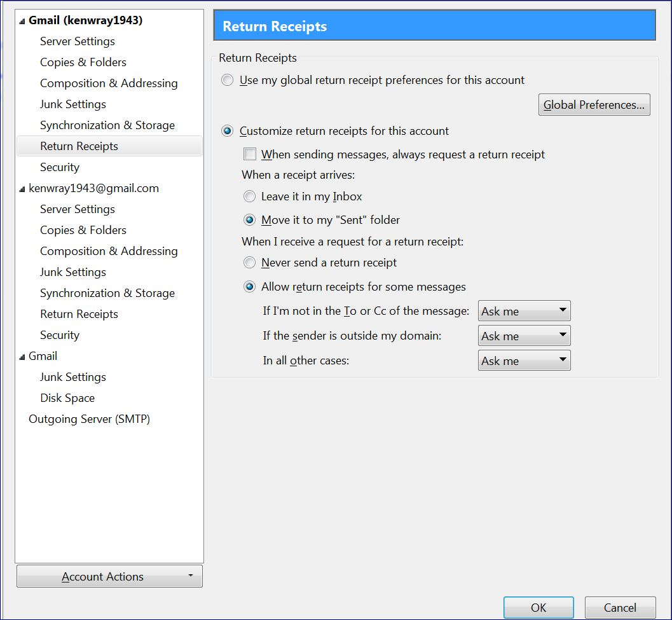The image size is (672, 620).
Task: Choose 'Leave it in my Inbox' option
Action: coord(250,196)
